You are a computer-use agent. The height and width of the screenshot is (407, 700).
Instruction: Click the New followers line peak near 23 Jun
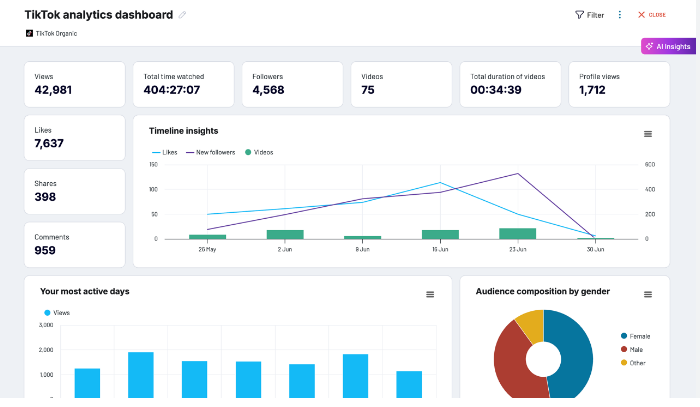[517, 174]
